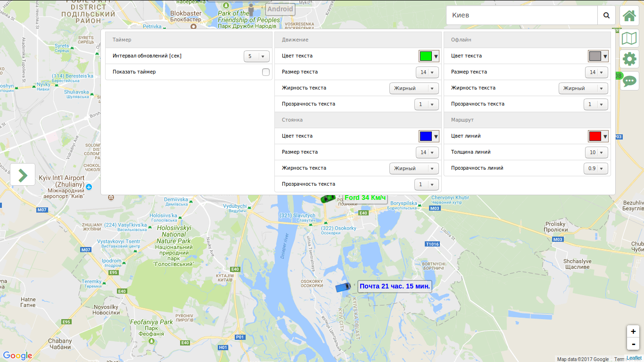Click the Маршрут section header
Image resolution: width=644 pixels, height=362 pixels.
(x=527, y=120)
